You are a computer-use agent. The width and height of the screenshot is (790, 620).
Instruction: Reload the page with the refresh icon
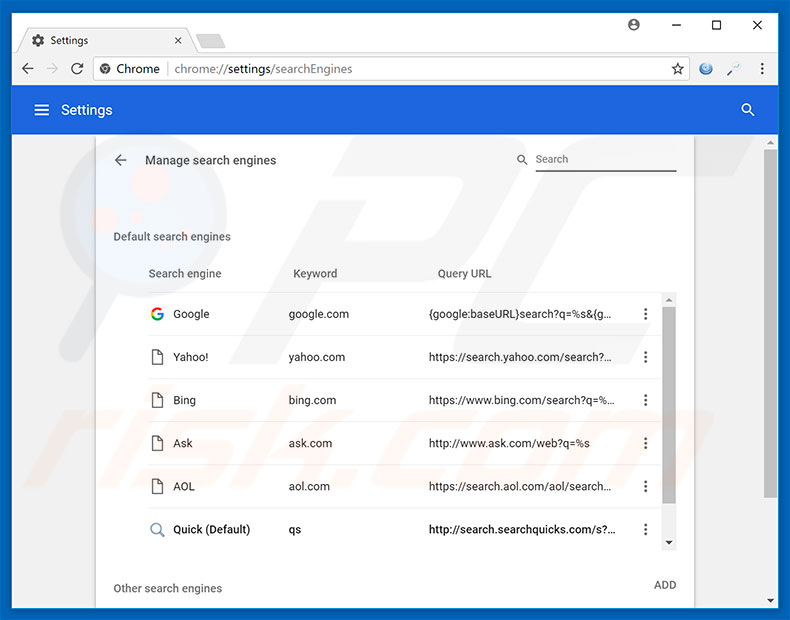coord(77,68)
